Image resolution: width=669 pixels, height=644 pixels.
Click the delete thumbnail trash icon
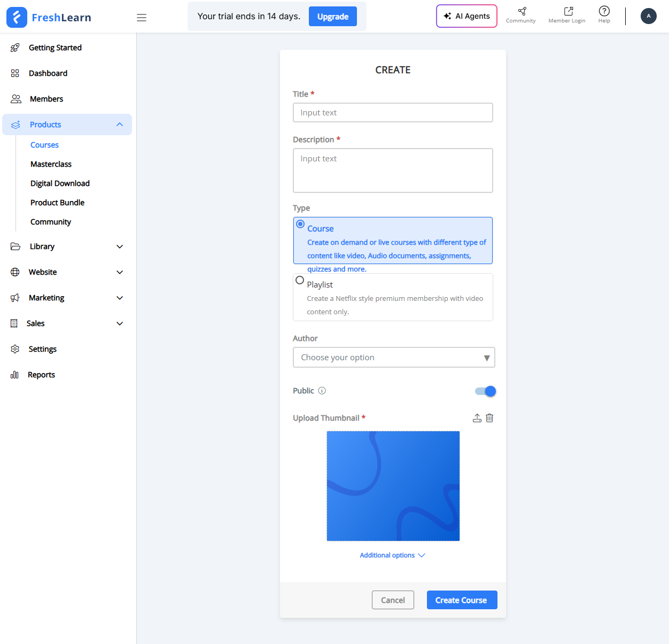[489, 418]
